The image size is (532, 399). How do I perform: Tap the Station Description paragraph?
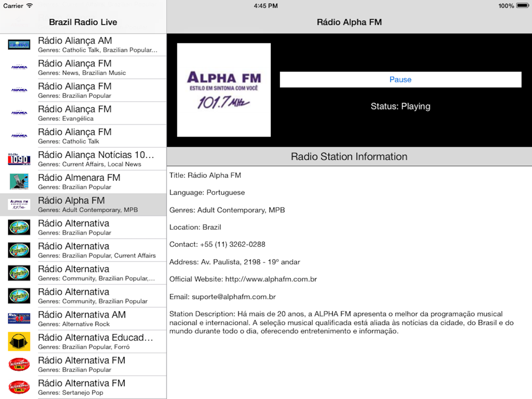tap(342, 322)
